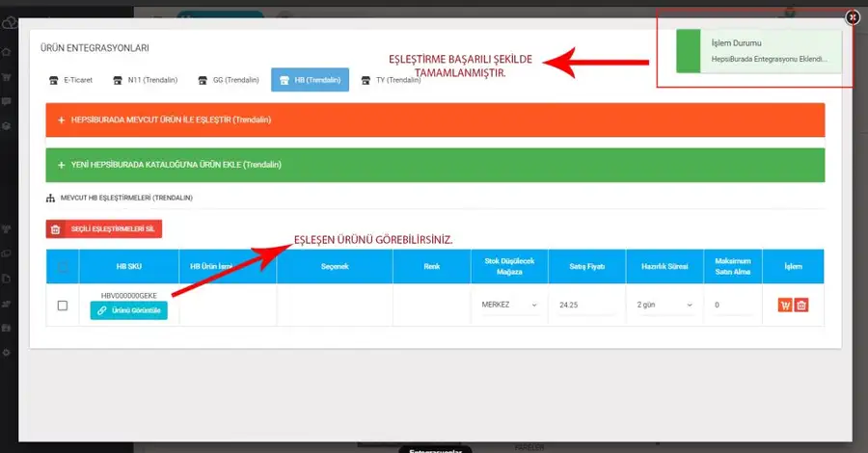
Task: Open the MERKEZ store dropdown
Action: point(509,305)
